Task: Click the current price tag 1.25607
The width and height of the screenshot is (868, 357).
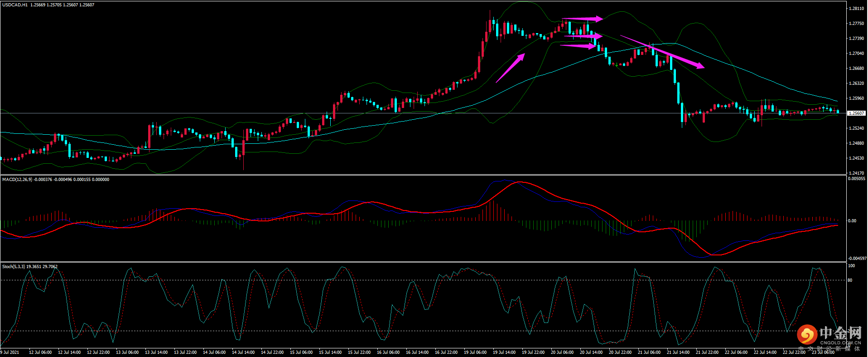Action: pyautogui.click(x=856, y=113)
